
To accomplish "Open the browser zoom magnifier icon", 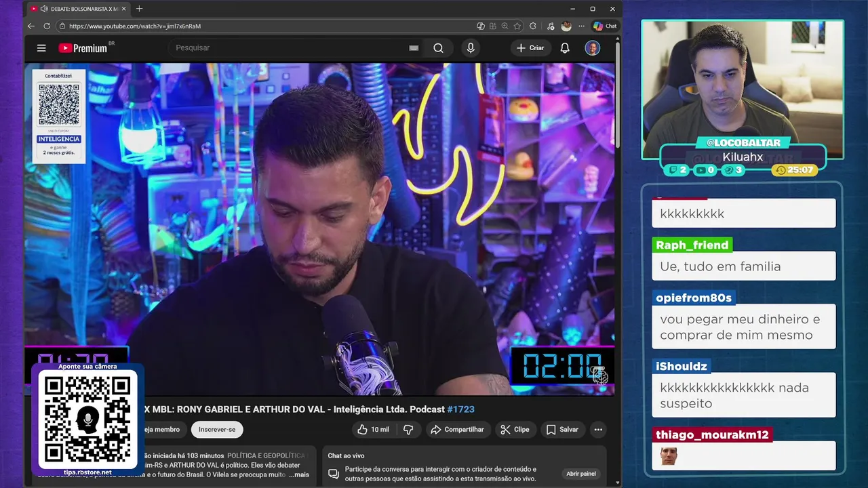I will click(505, 26).
